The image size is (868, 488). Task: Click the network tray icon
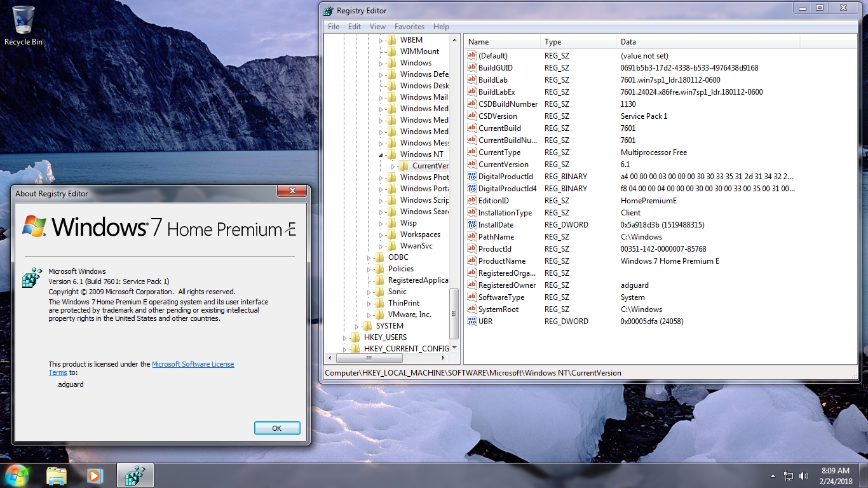(789, 475)
